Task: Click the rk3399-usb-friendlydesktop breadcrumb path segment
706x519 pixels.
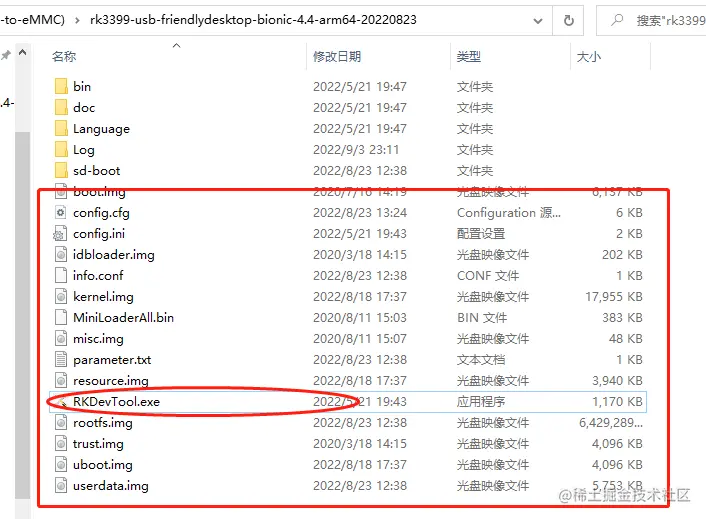Action: coord(253,20)
